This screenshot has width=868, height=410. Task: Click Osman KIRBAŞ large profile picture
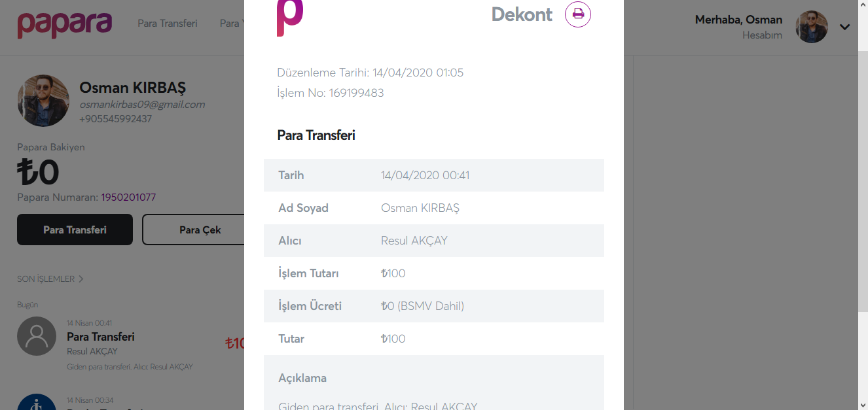[43, 101]
